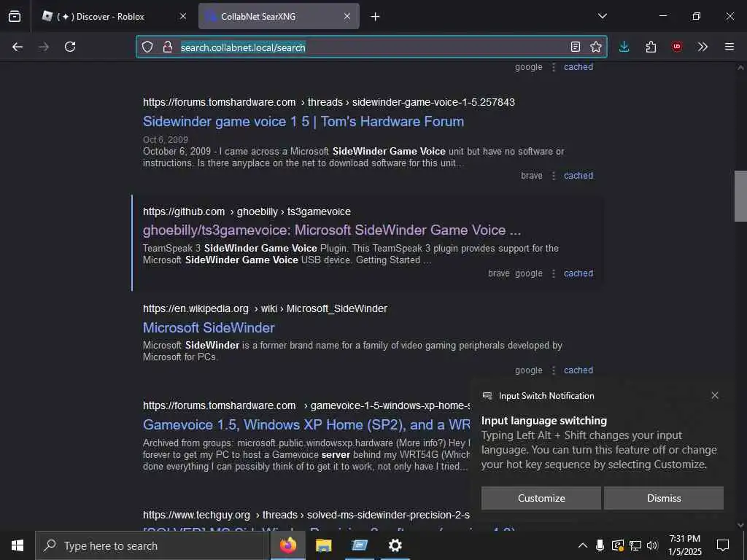Click techguy.org threads URL text
747x560 pixels.
tap(306, 515)
